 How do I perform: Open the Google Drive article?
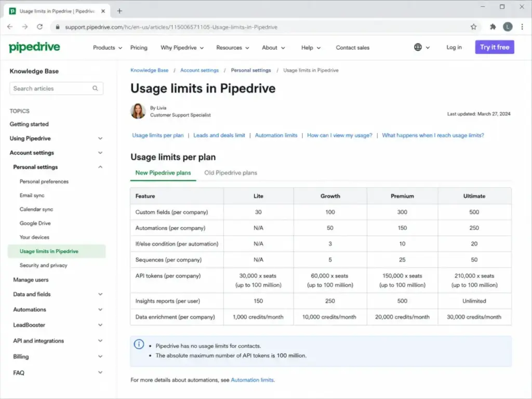point(35,223)
